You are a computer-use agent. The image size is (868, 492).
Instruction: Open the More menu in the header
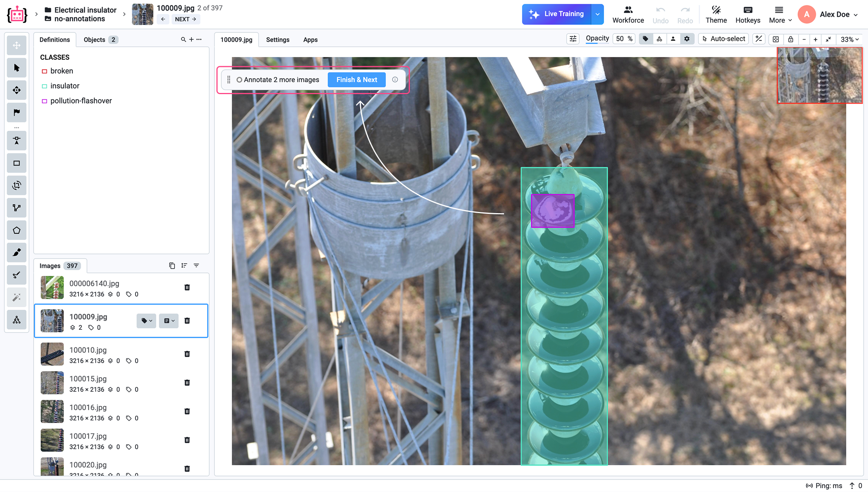click(x=780, y=14)
